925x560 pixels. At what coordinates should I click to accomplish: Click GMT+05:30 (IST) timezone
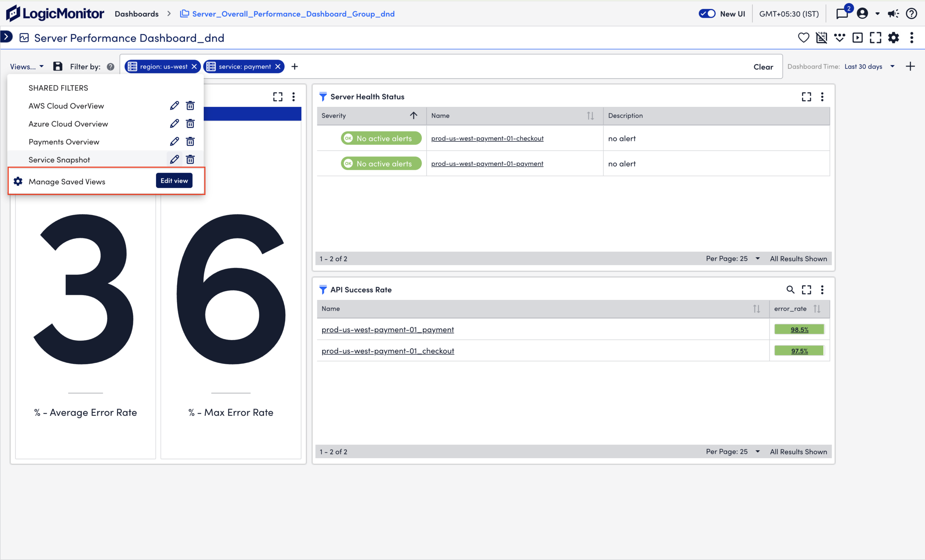789,14
